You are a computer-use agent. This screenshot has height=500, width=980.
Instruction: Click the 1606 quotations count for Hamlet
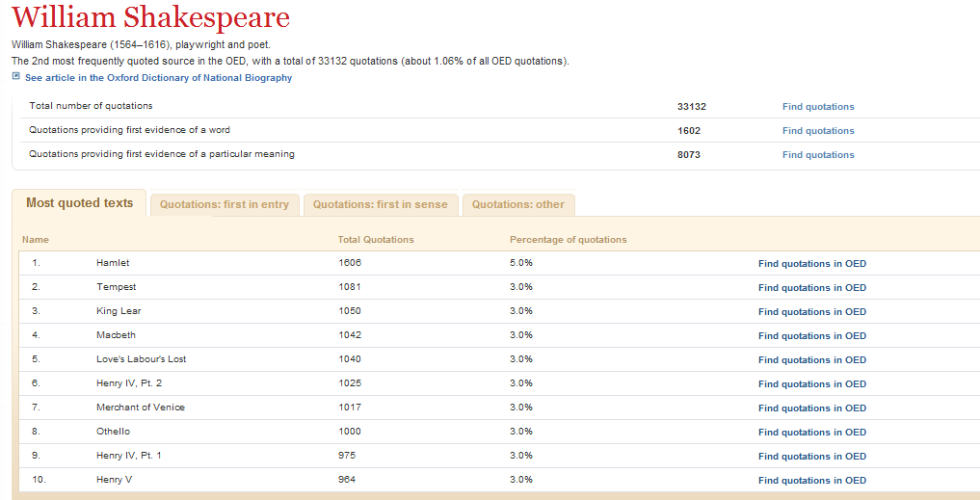(350, 262)
